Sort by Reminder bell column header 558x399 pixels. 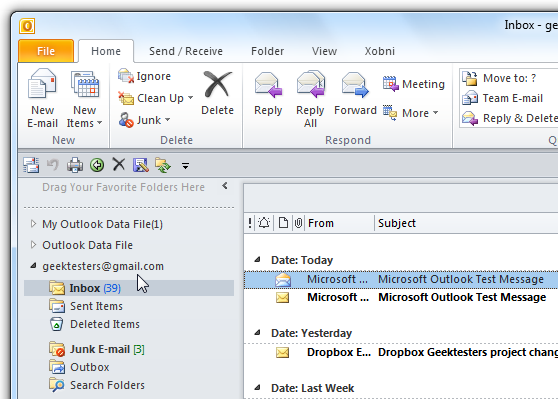[x=264, y=223]
